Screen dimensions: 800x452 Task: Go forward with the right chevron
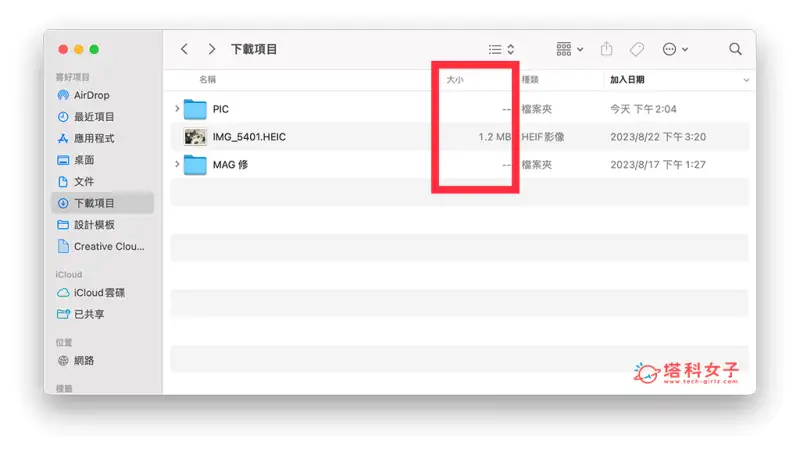[212, 49]
